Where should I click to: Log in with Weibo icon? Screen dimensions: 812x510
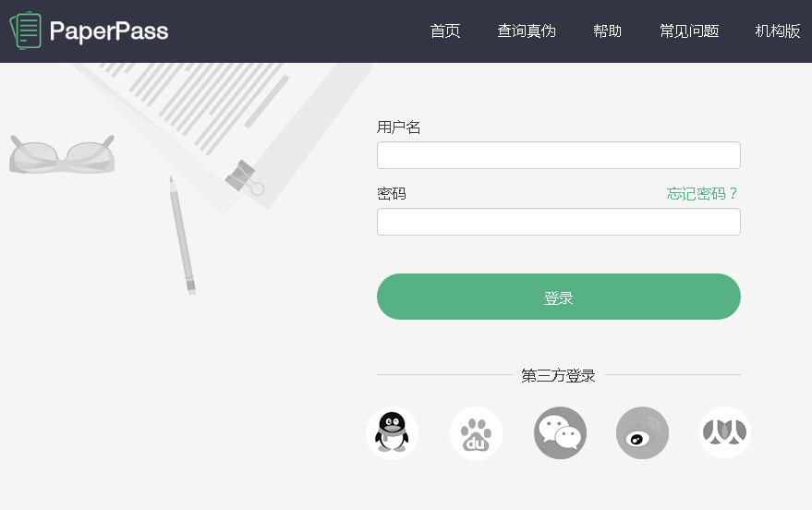[642, 432]
